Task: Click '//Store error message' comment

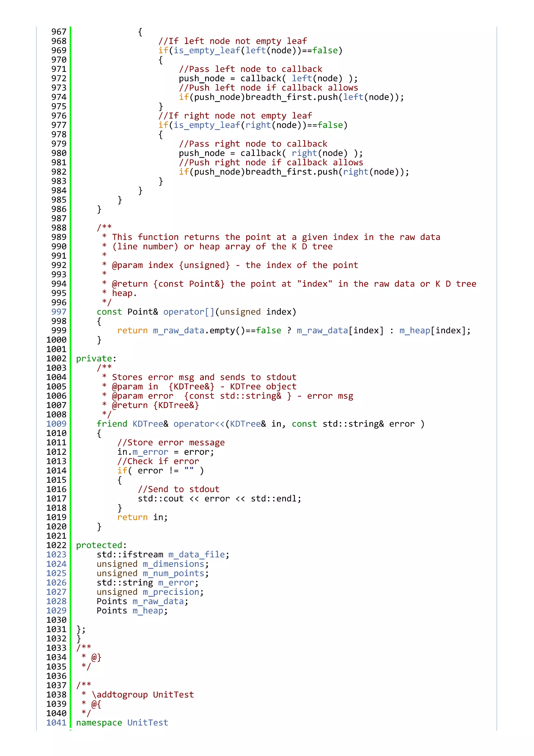Action: [x=171, y=442]
